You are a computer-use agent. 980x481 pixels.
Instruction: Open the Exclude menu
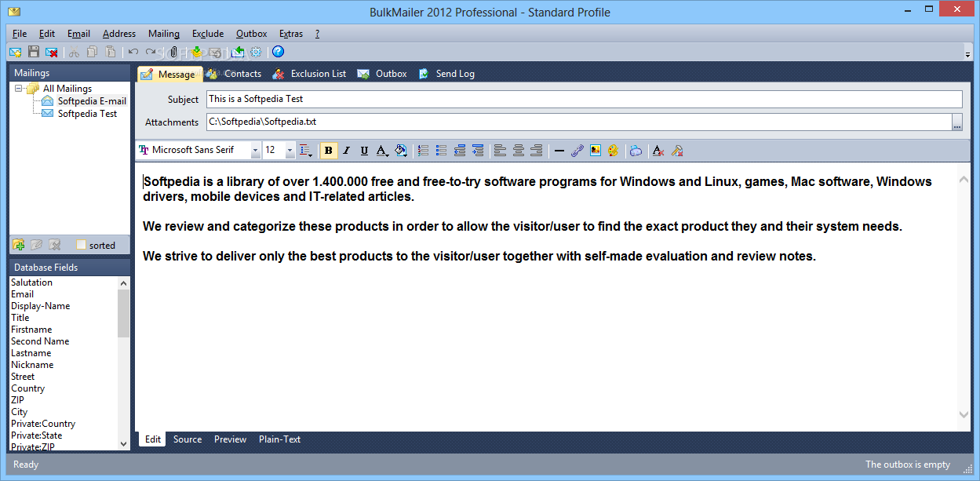click(x=208, y=34)
